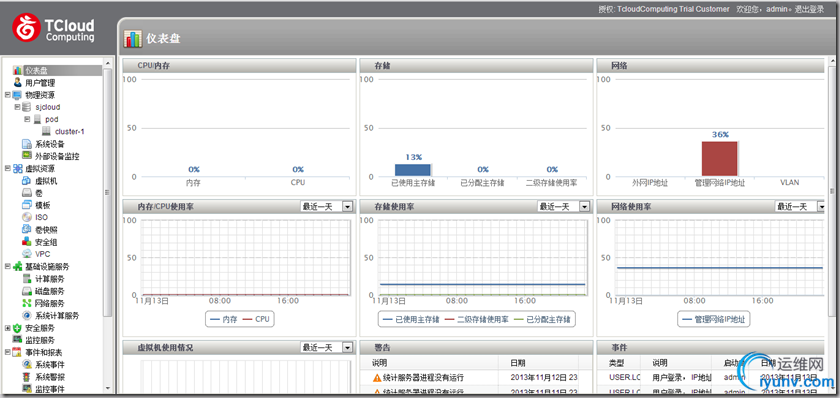Collapse the sjcloud tree node
This screenshot has height=398, width=840.
pyautogui.click(x=17, y=107)
